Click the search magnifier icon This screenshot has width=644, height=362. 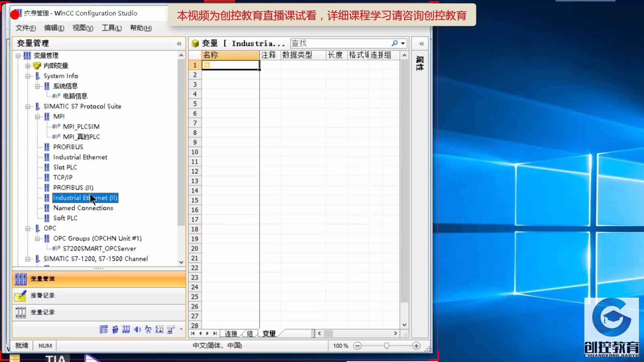coord(395,43)
